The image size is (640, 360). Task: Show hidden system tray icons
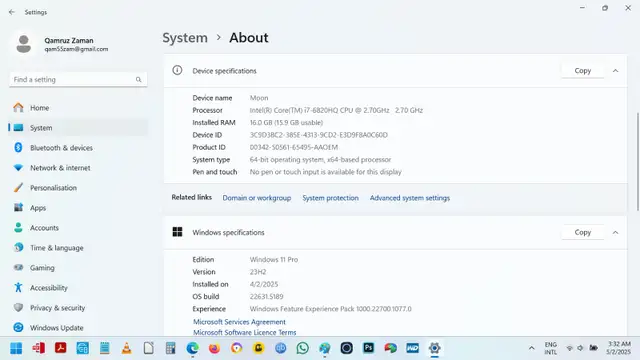531,348
